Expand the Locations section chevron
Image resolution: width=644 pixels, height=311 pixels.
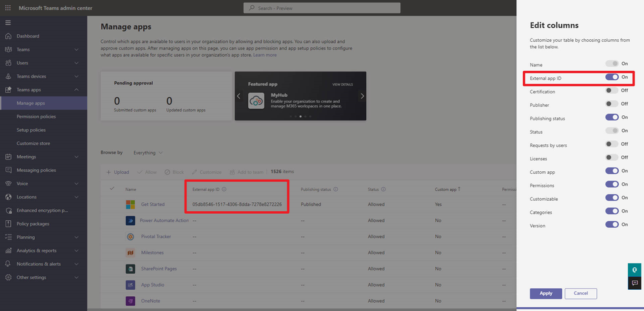[x=77, y=197]
